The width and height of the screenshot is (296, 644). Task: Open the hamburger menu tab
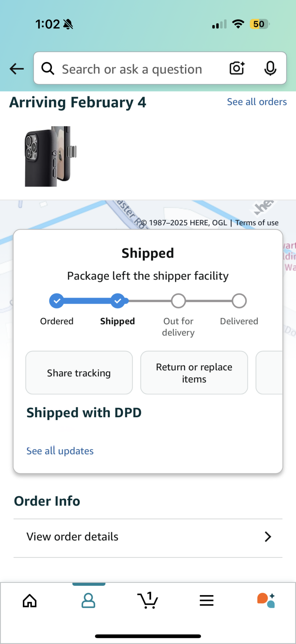(x=207, y=601)
